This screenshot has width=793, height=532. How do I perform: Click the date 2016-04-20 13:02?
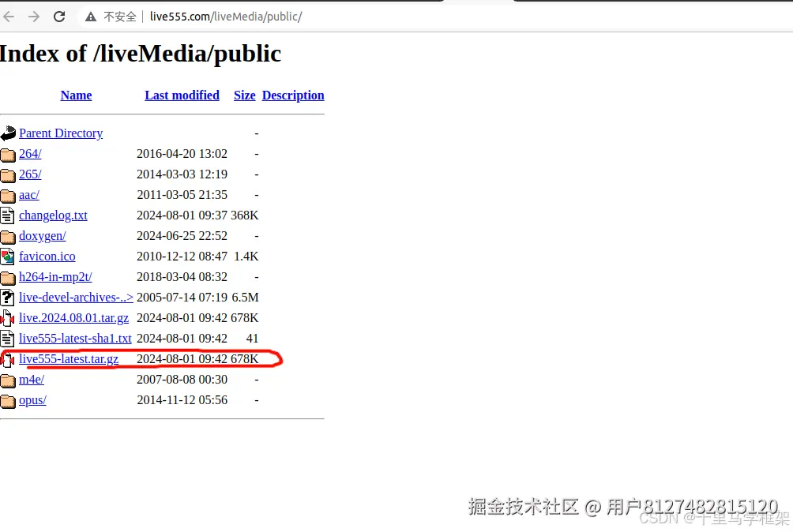pyautogui.click(x=182, y=154)
